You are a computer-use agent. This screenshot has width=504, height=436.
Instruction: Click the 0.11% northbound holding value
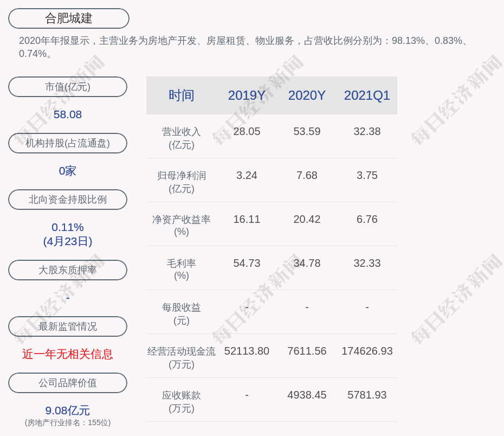pos(68,227)
